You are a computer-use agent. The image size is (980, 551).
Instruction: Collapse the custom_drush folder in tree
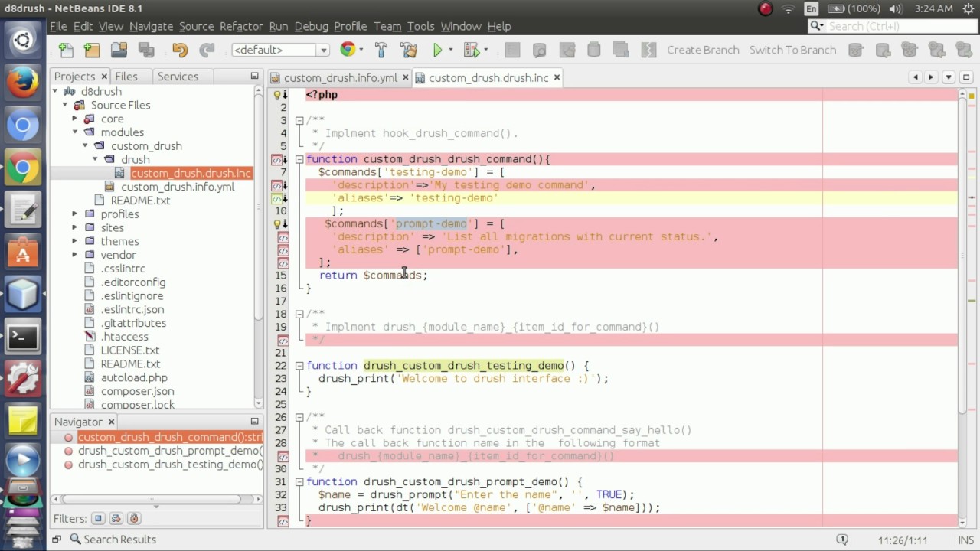click(x=85, y=145)
